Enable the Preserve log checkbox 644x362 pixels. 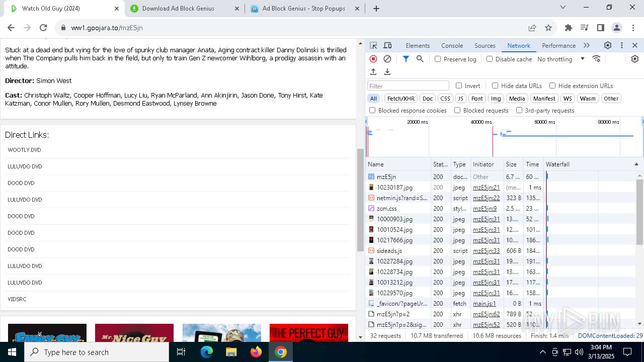pyautogui.click(x=438, y=59)
